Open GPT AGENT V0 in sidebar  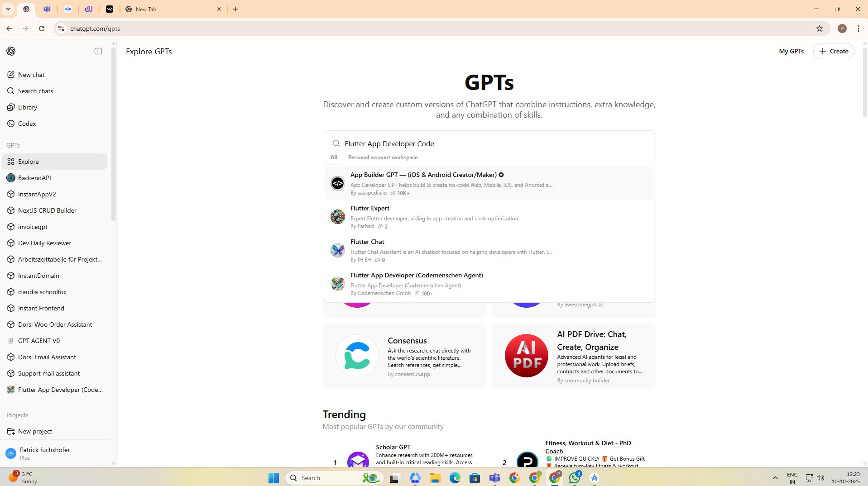(x=54, y=341)
